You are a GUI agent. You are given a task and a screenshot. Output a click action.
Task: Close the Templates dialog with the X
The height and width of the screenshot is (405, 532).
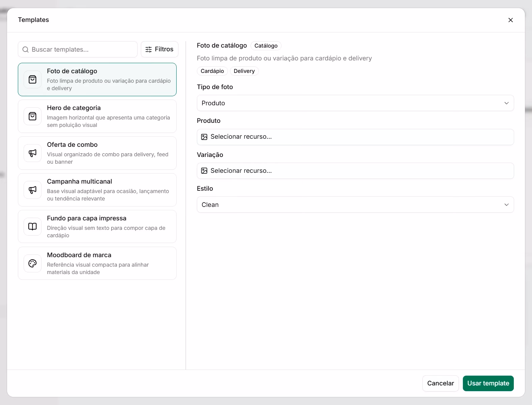pos(510,20)
